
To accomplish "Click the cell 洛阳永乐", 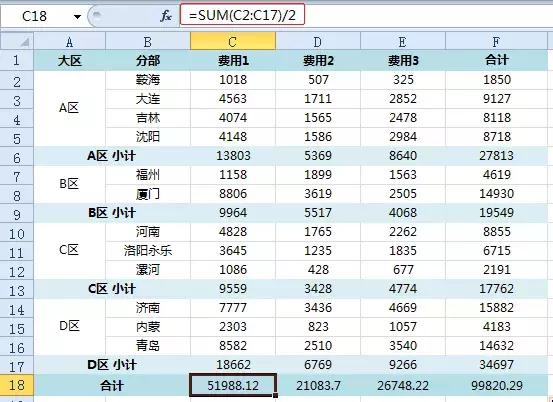I will [148, 251].
